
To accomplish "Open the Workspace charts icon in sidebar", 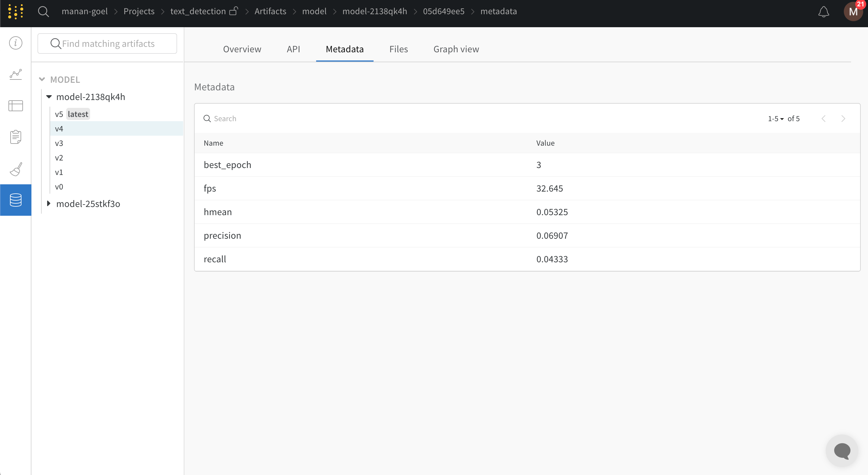I will pyautogui.click(x=15, y=74).
